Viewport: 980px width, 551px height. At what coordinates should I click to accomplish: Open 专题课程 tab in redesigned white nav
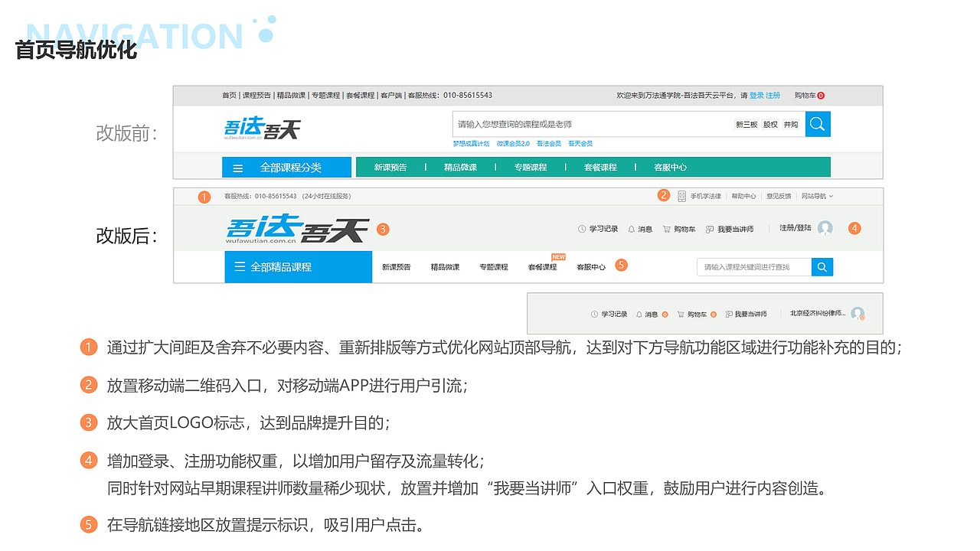pos(494,267)
